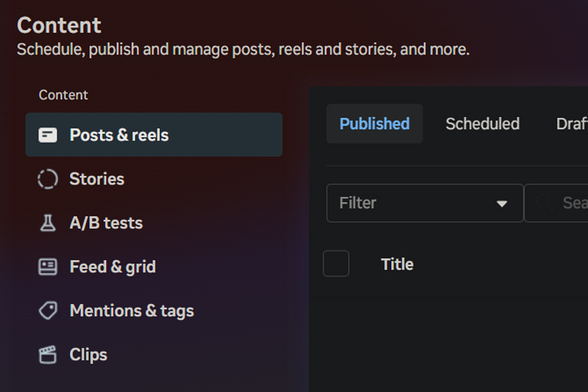588x392 pixels.
Task: Select the A/B tests flask icon
Action: click(x=48, y=223)
